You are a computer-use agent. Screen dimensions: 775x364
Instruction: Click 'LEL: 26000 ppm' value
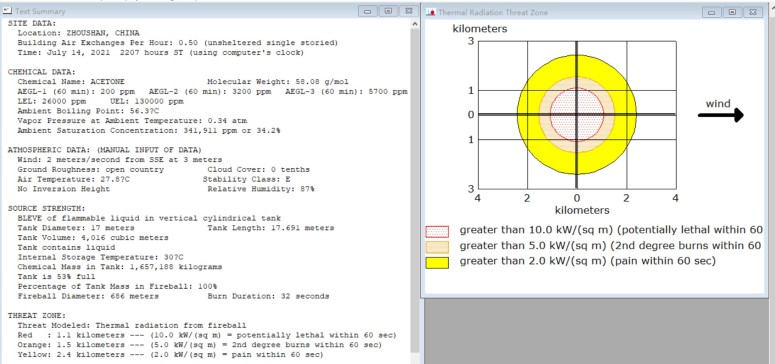pyautogui.click(x=51, y=101)
